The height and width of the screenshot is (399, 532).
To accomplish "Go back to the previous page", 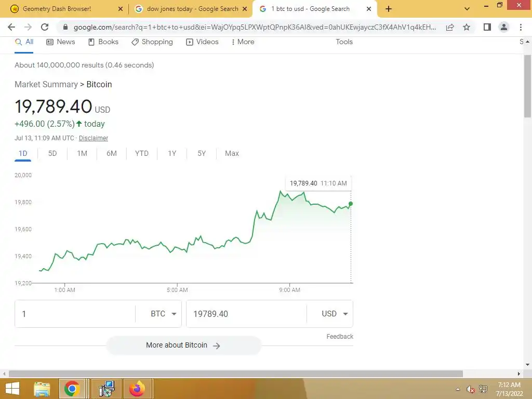I will [x=11, y=27].
